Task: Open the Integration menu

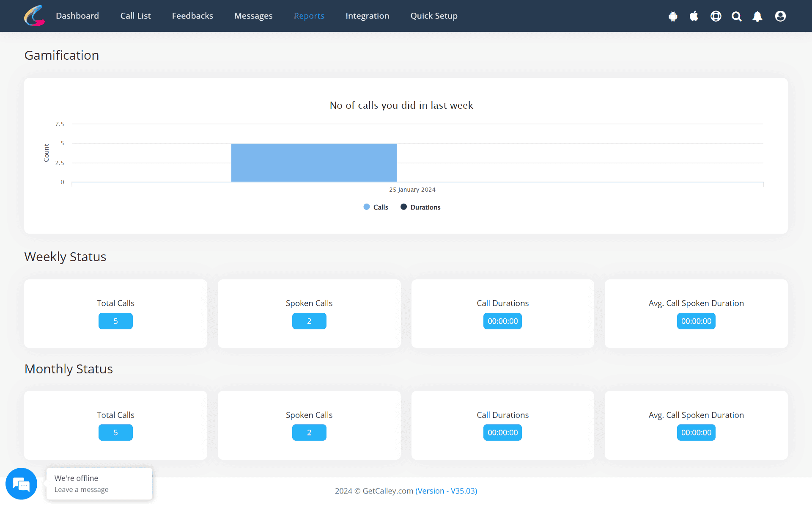Action: click(367, 16)
